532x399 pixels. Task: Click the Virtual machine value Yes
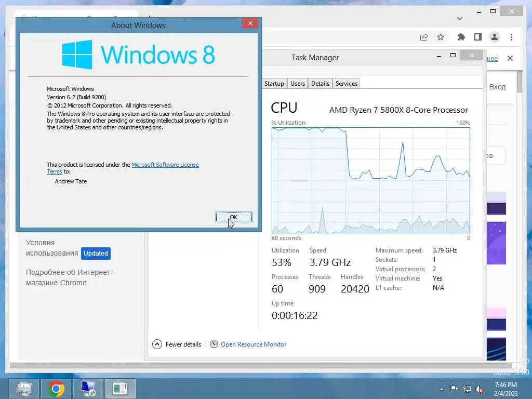[x=437, y=278]
